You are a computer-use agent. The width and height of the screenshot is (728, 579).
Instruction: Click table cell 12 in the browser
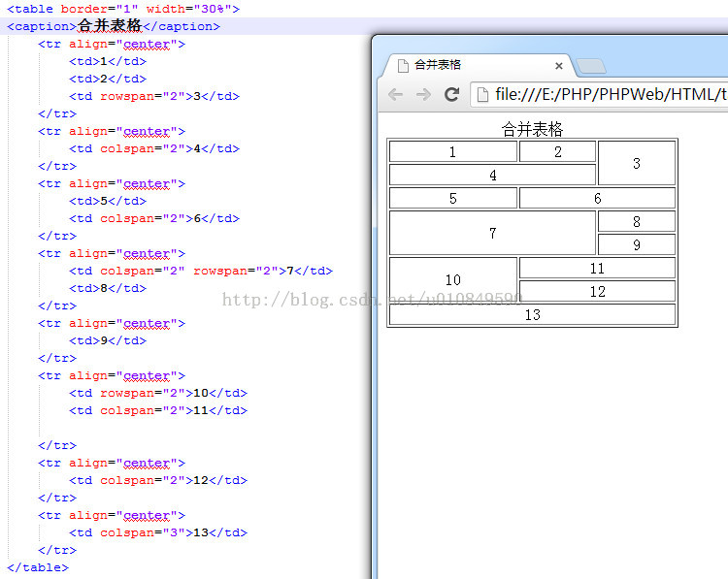tap(597, 291)
